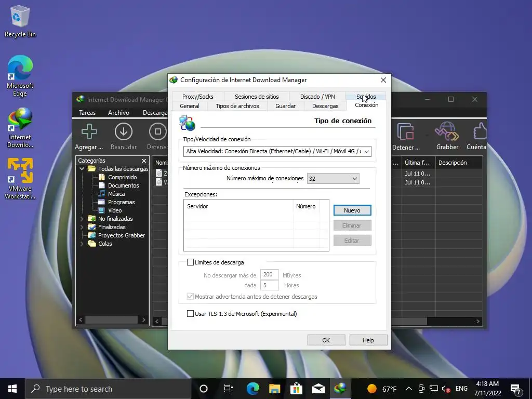Open the notification center icon

[x=516, y=390]
